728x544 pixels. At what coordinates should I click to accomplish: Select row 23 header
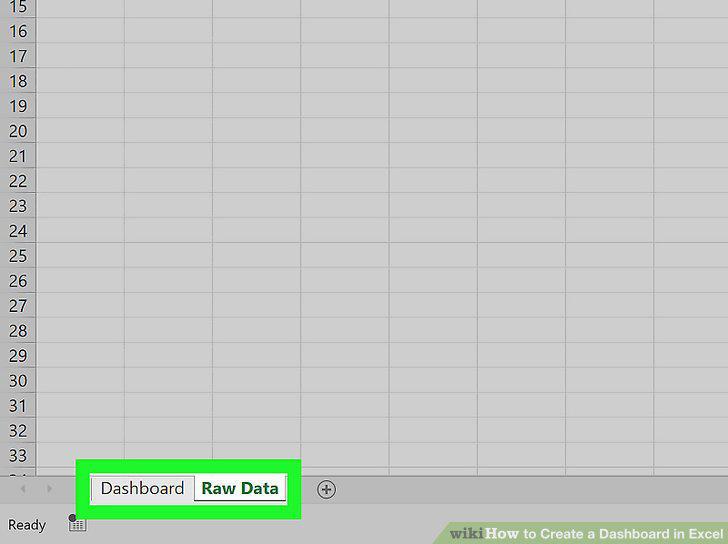18,206
